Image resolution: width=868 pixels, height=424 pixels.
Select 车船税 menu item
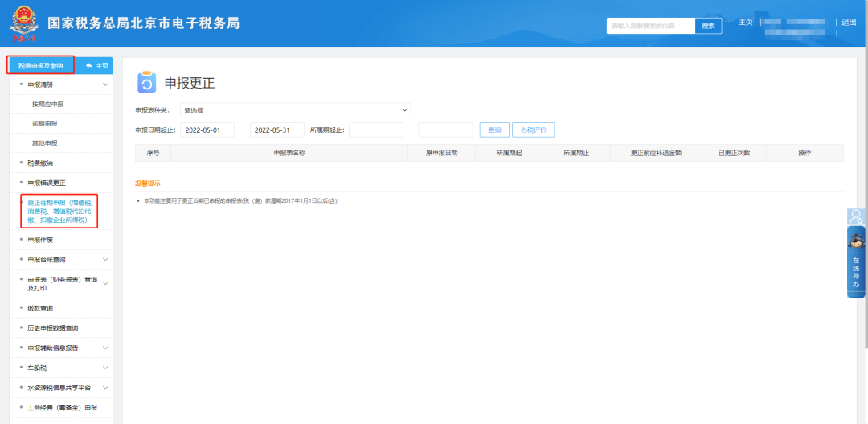[37, 368]
